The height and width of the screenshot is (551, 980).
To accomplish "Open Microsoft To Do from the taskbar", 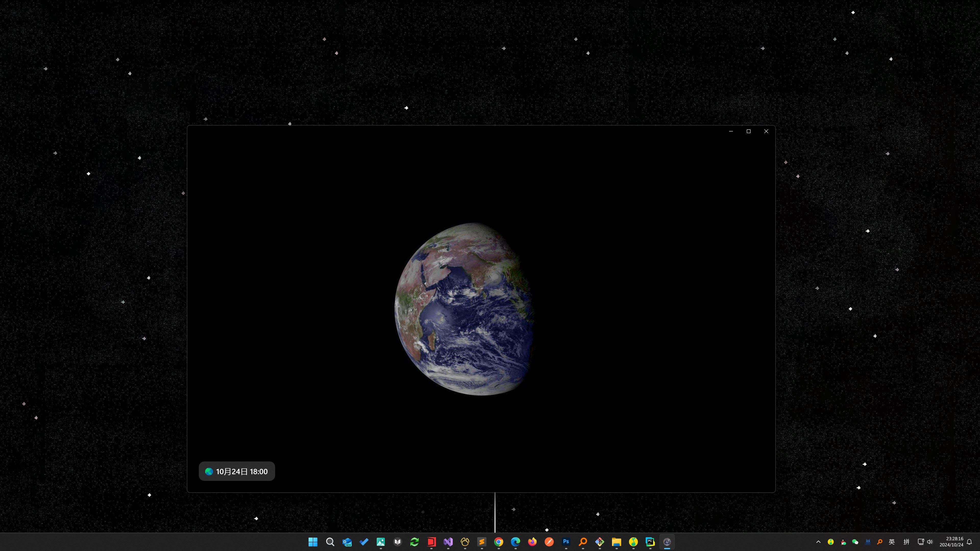I will click(x=364, y=542).
